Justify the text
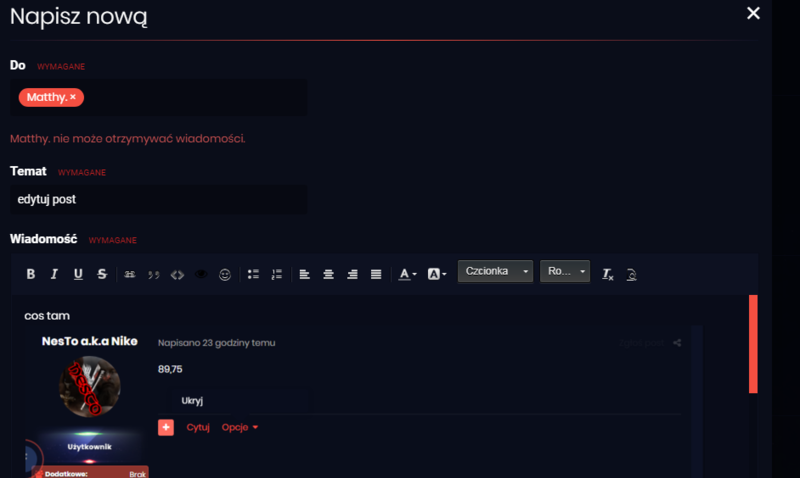800x478 pixels. click(376, 274)
